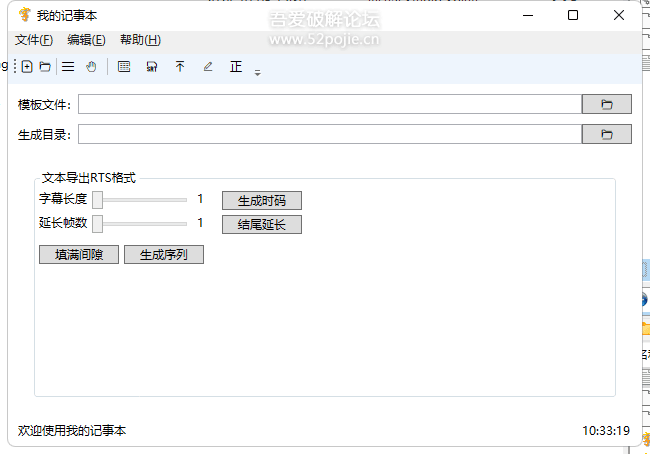Screen dimensions: 650x454
Task: Open the 编辑(E) menu
Action: coord(86,40)
